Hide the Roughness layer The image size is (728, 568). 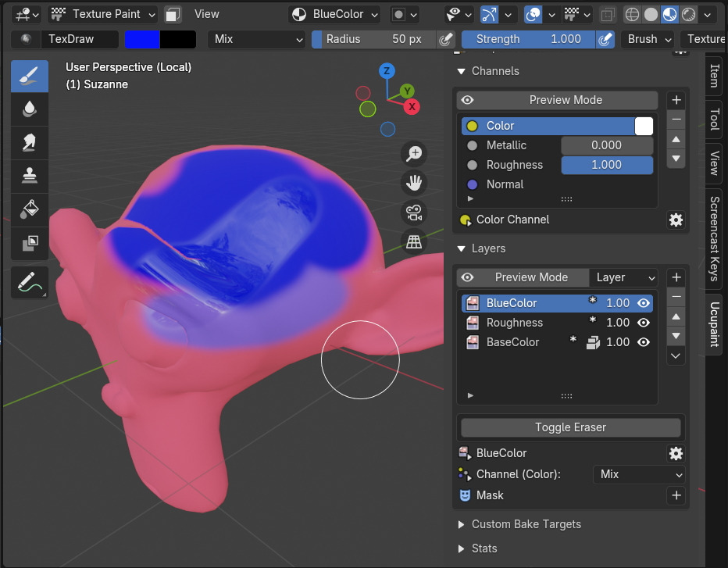coord(644,323)
